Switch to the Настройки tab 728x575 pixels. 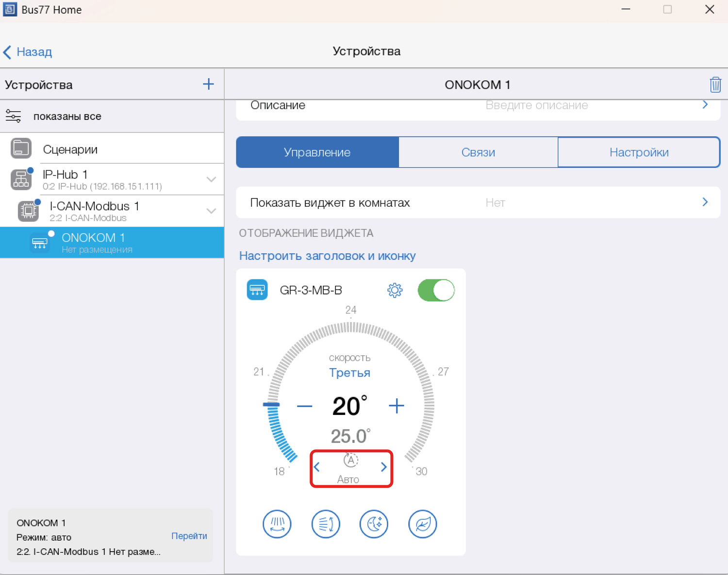coord(639,152)
